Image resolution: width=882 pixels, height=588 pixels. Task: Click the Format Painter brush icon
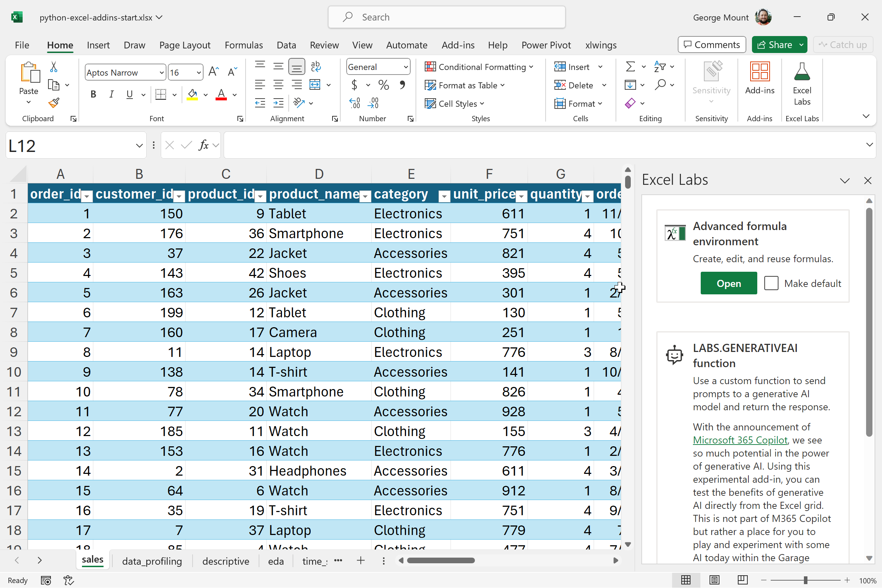click(54, 103)
